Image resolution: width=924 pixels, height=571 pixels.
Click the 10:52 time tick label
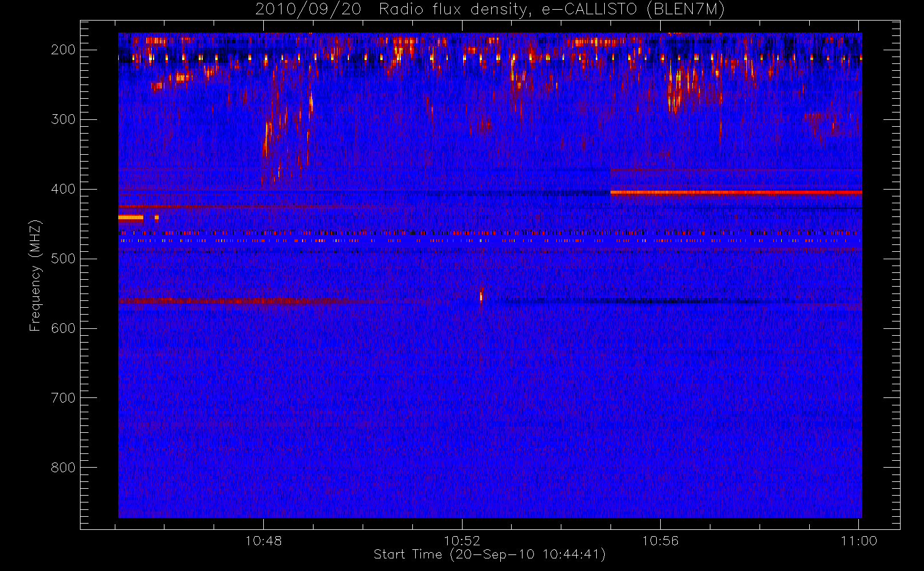pyautogui.click(x=462, y=540)
